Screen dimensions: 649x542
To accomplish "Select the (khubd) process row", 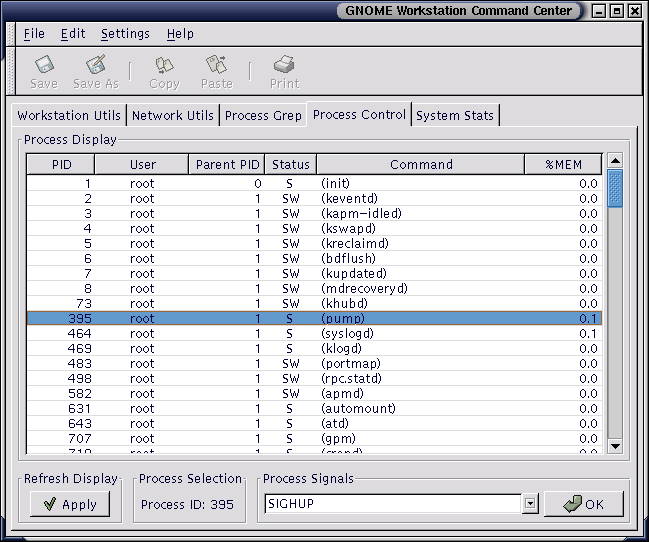I will (x=314, y=304).
